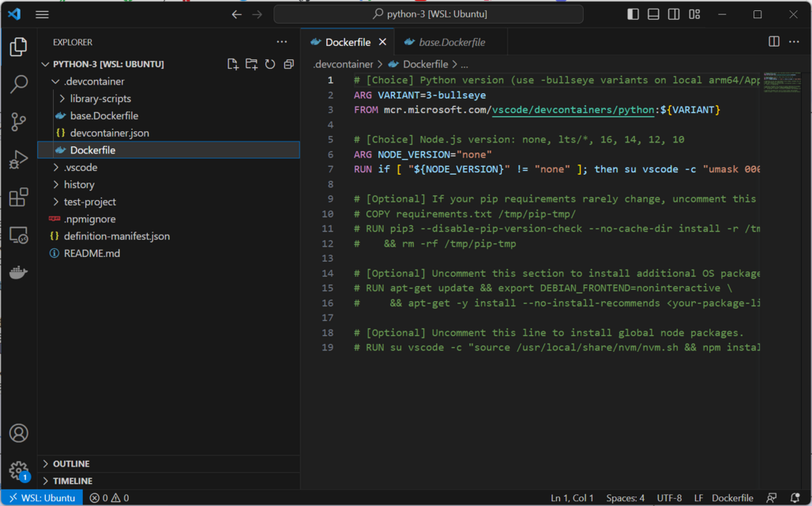Expand the OUTLINE section

tap(71, 464)
